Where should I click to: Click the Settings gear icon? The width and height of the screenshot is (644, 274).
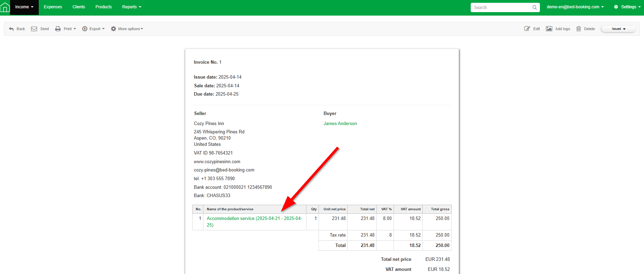pos(616,7)
